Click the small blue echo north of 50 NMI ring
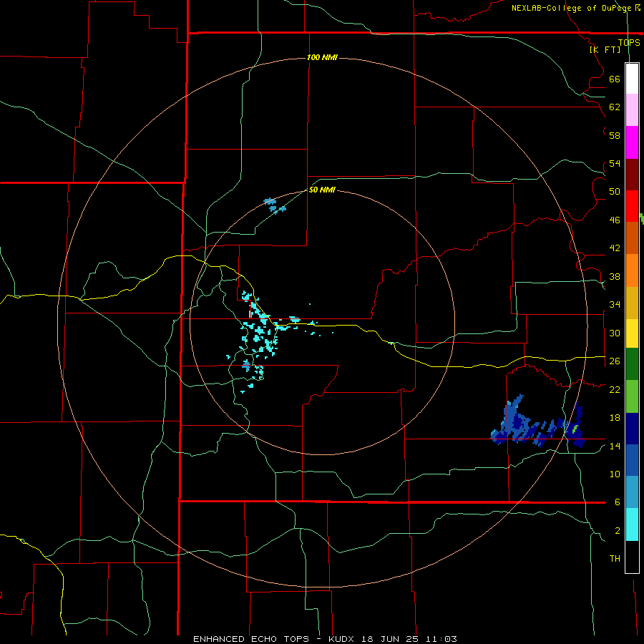The image size is (644, 644). click(x=274, y=205)
